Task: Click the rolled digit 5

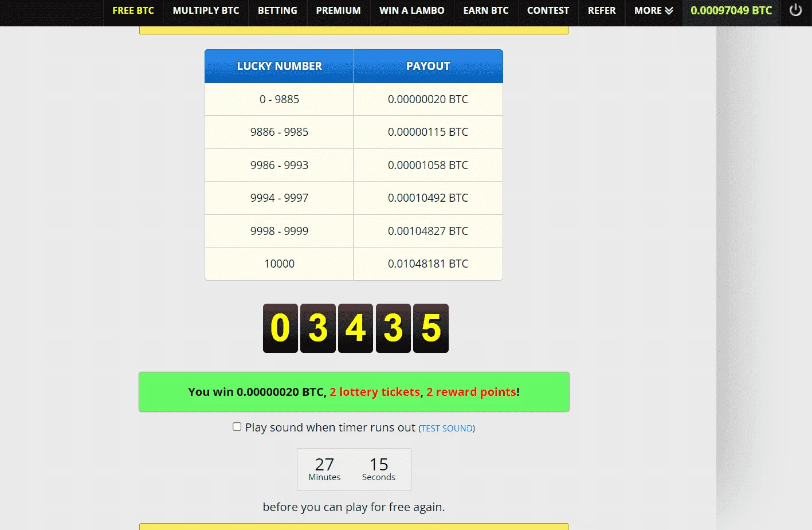Action: click(431, 328)
